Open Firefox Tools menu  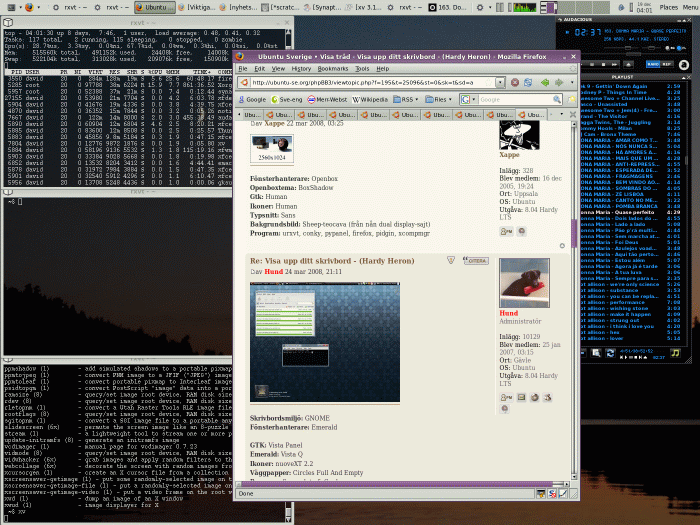[x=362, y=69]
